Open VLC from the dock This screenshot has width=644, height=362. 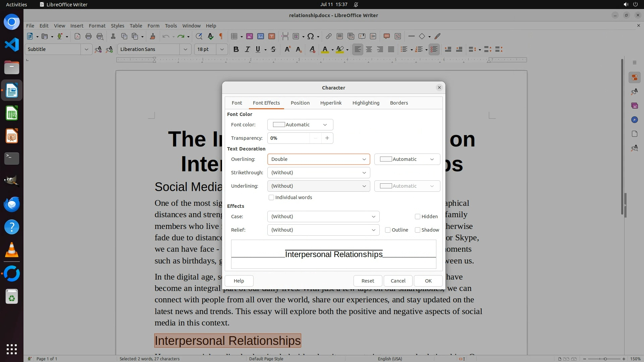point(12,250)
